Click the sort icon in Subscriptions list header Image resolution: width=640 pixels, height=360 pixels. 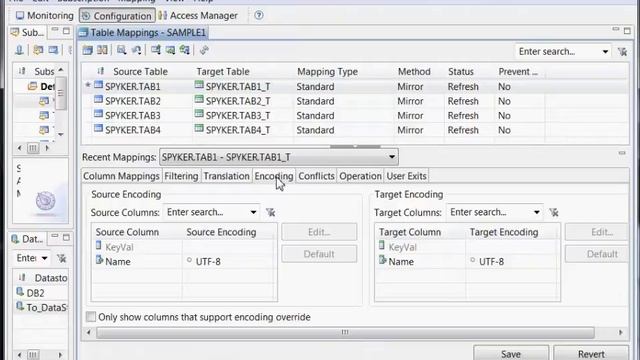click(22, 71)
